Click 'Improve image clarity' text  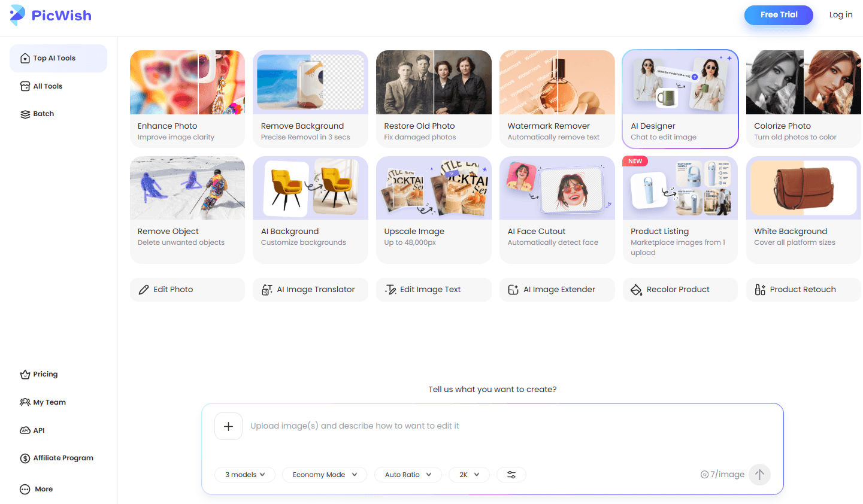(x=176, y=137)
